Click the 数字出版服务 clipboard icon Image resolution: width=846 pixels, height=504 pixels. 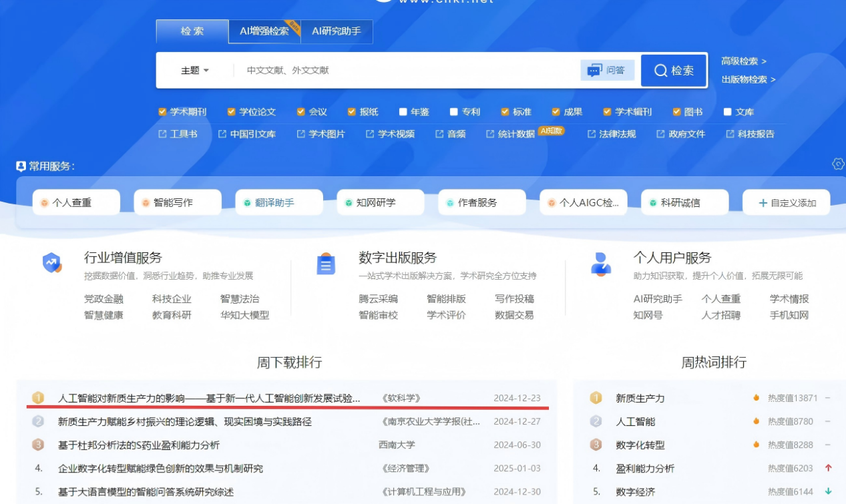coord(326,264)
